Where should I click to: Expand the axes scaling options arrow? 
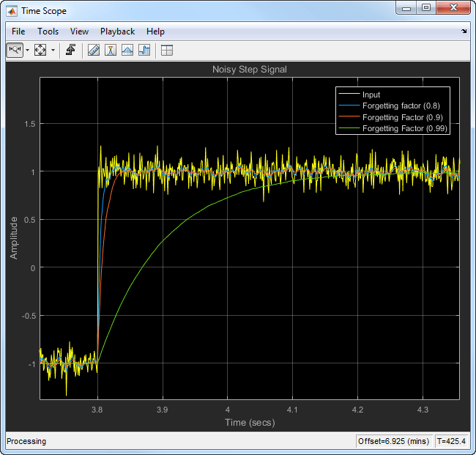tap(53, 50)
